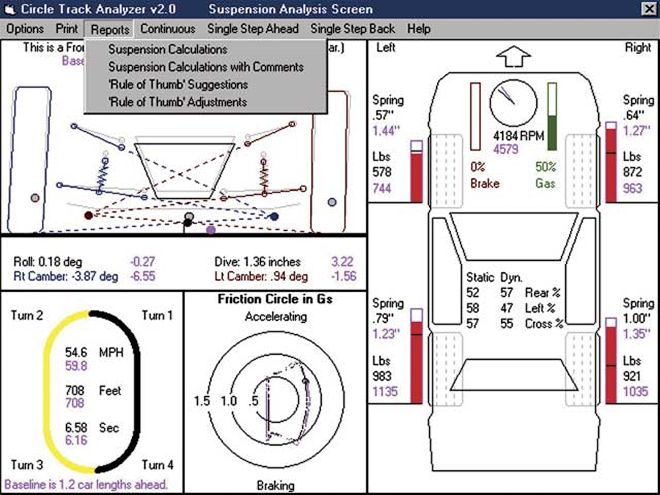Screen dimensions: 660x495
Task: Click the right rear '921' Lbs value
Action: point(632,376)
